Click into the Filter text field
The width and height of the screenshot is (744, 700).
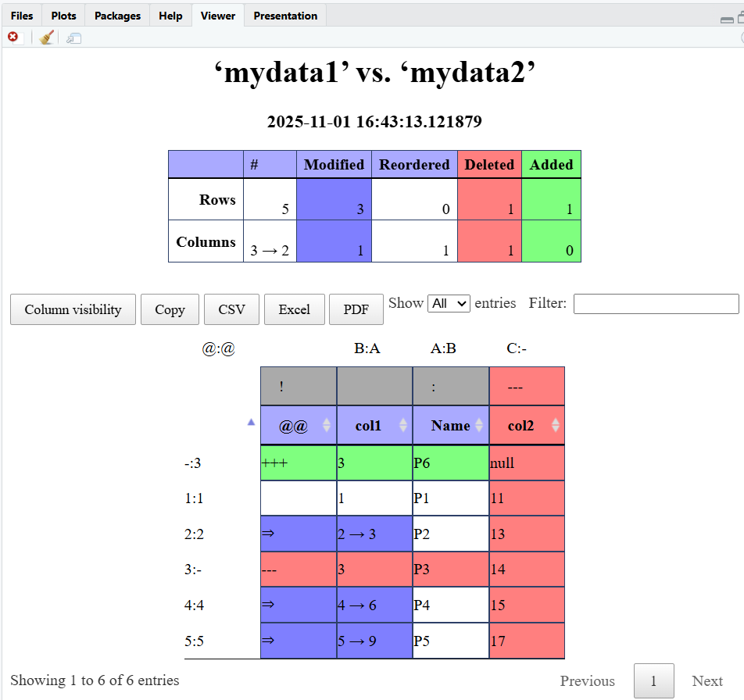(x=656, y=304)
